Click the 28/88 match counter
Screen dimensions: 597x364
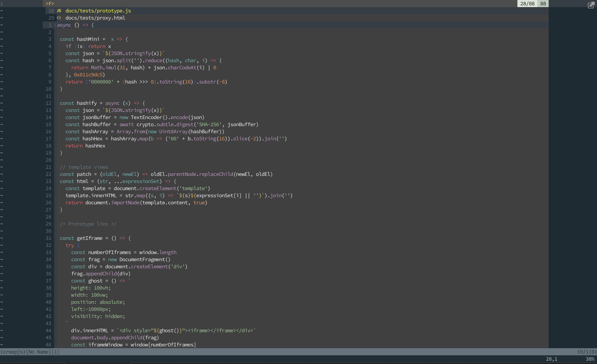pos(527,3)
